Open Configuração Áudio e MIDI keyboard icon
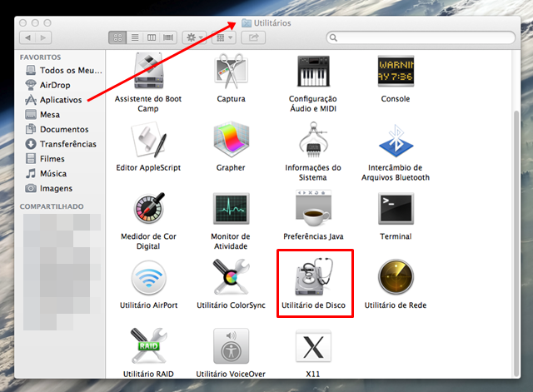Image resolution: width=533 pixels, height=392 pixels. (x=313, y=71)
